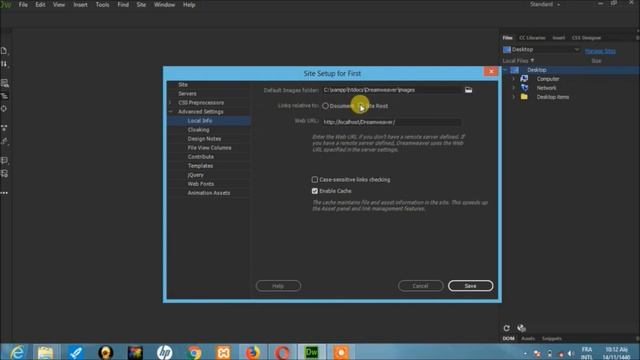The image size is (640, 360).
Task: Expand CSS Preprocessors category
Action: coord(170,102)
